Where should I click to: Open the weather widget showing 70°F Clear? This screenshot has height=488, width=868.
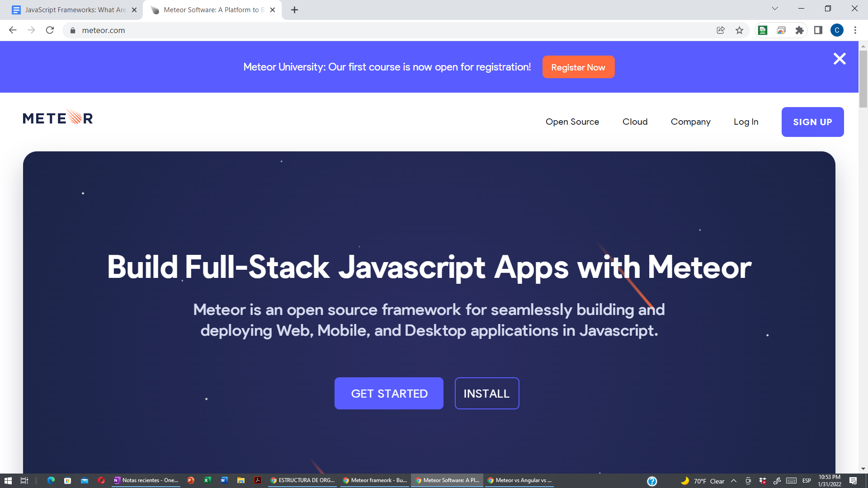point(703,481)
